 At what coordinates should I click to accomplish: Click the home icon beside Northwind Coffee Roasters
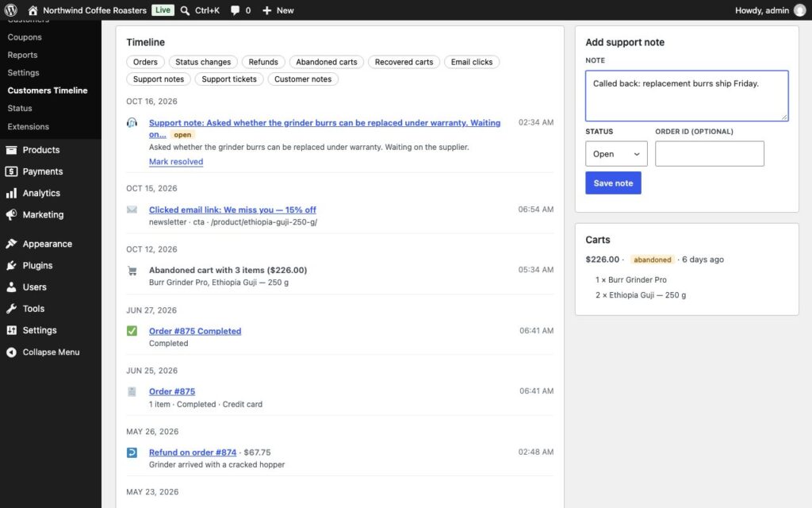tap(33, 10)
